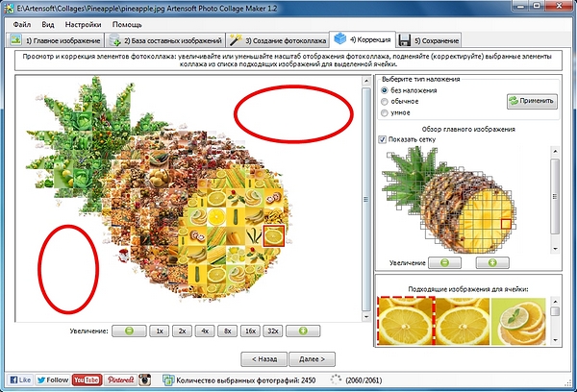The image size is (577, 392).
Task: Click the overview panel scrollbar thumb
Action: pos(555,196)
